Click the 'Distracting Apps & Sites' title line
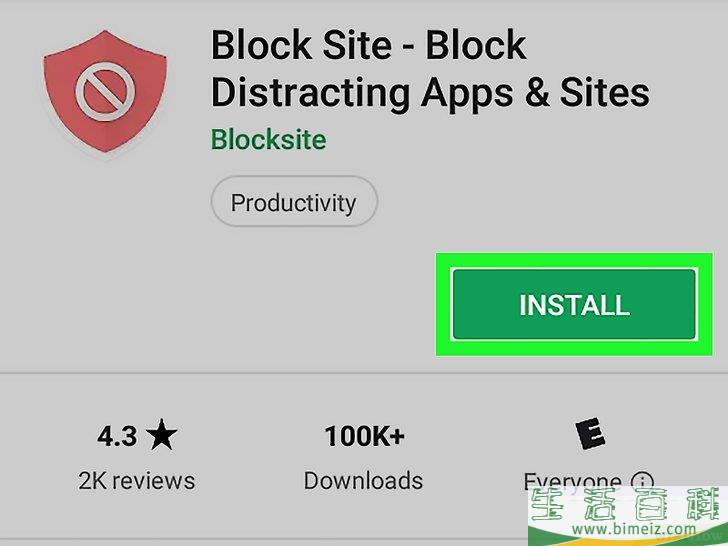 430,92
